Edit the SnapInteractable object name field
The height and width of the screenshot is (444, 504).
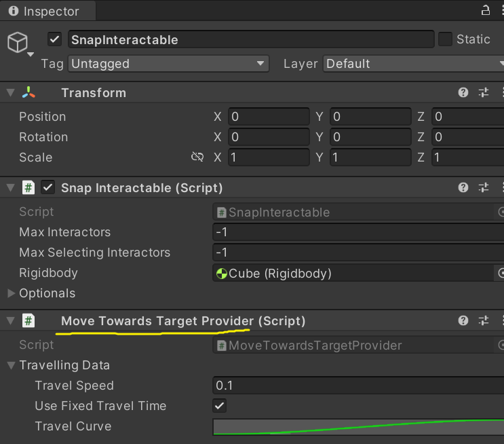tap(251, 39)
